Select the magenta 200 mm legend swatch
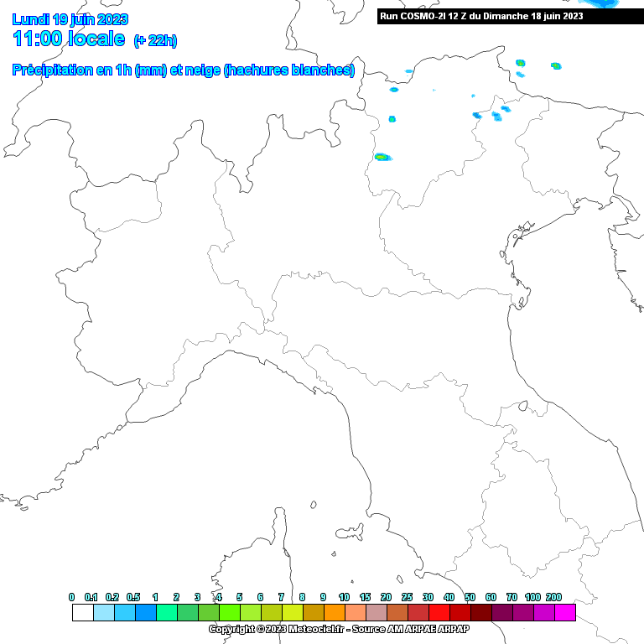Screen dimensions: 644x644 pyautogui.click(x=565, y=612)
